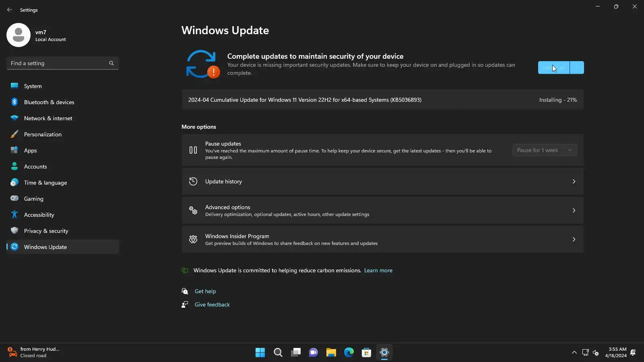Click the "Installing - 21%" status text
Screen dimensions: 644x362
(x=558, y=100)
